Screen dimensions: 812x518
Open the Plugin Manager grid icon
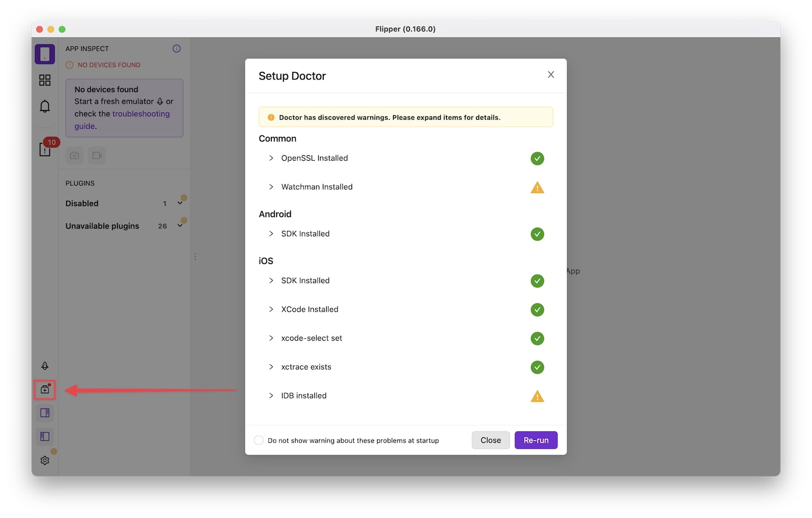(x=45, y=80)
